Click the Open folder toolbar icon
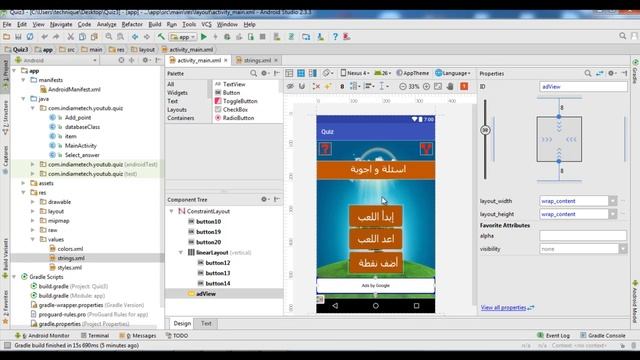 click(7, 37)
